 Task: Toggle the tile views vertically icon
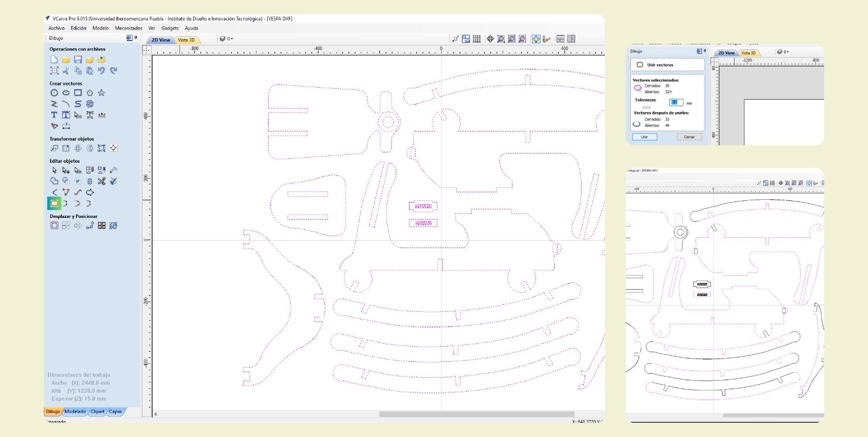pos(571,39)
